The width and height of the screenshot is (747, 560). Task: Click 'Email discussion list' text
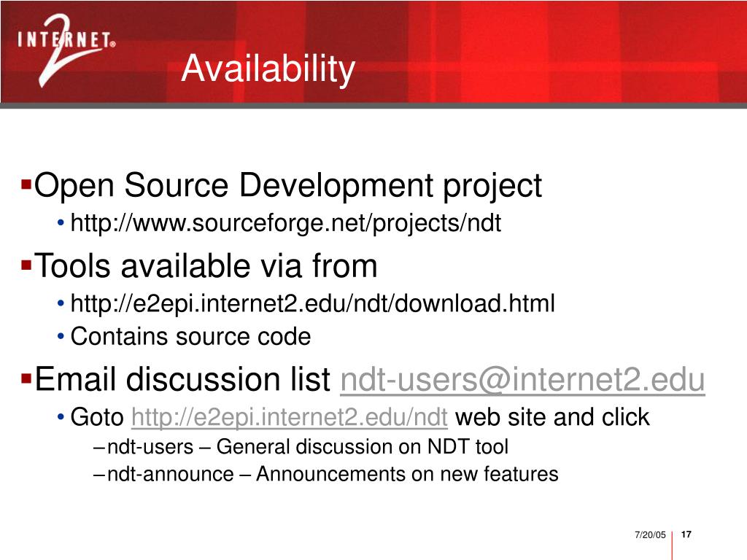(x=182, y=379)
